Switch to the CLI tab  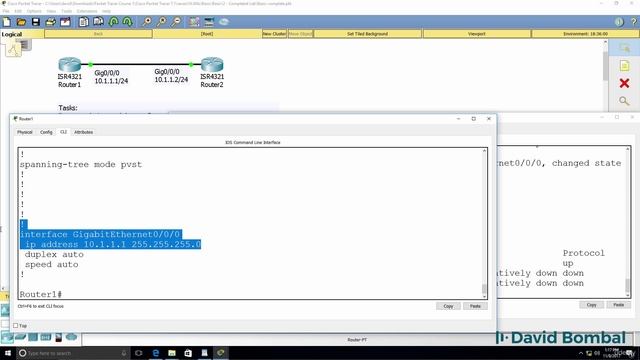click(63, 132)
